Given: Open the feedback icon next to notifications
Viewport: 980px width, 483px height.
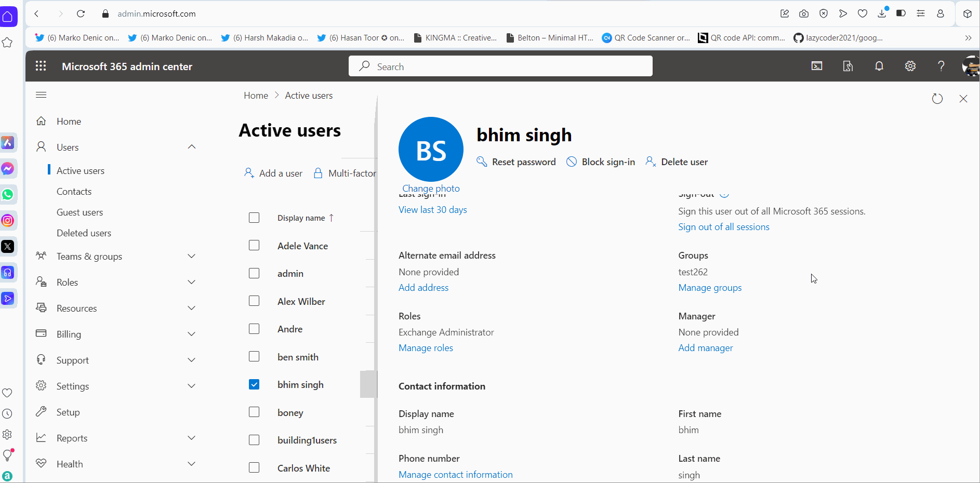Looking at the screenshot, I should (x=847, y=66).
